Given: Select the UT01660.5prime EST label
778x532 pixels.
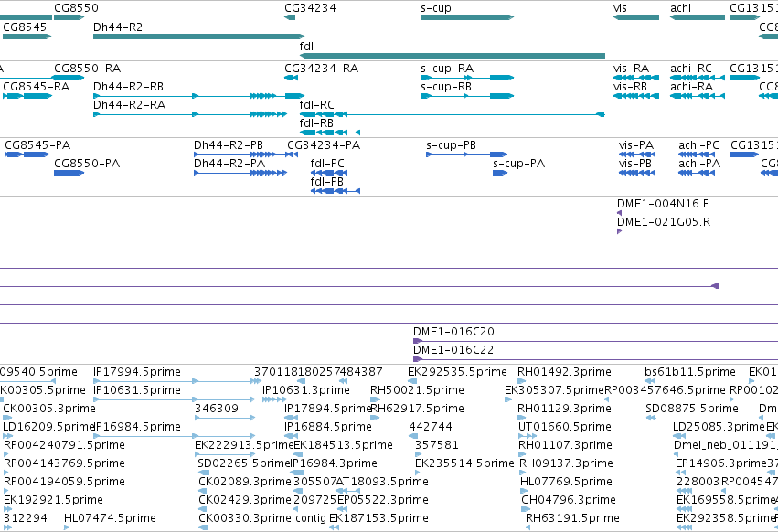Looking at the screenshot, I should pyautogui.click(x=565, y=427).
